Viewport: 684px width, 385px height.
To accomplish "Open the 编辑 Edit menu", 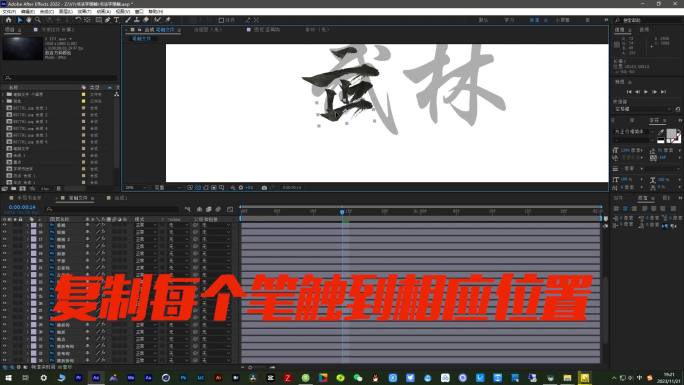I will [x=28, y=11].
